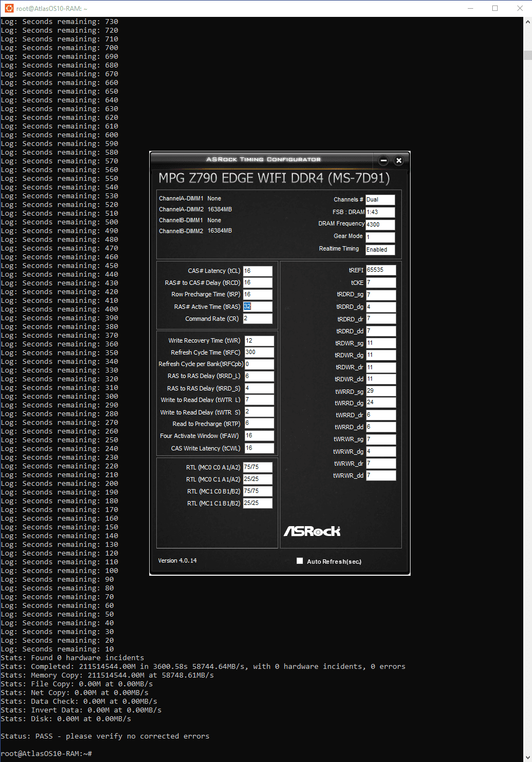The height and width of the screenshot is (762, 532).
Task: Click the tWRRD_dg value field
Action: pyautogui.click(x=381, y=403)
